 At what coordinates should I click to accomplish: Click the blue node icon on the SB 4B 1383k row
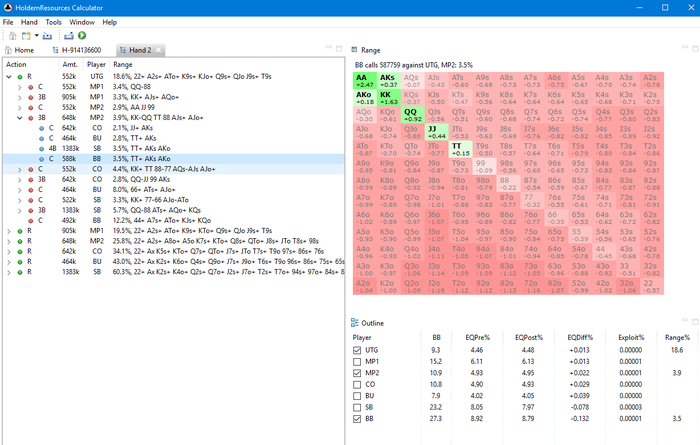[42, 149]
